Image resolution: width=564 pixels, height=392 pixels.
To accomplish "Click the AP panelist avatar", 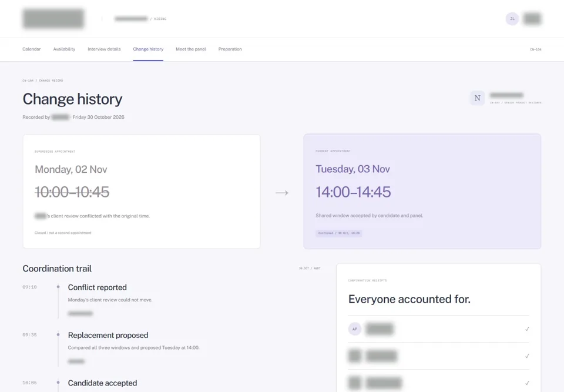I will point(355,329).
